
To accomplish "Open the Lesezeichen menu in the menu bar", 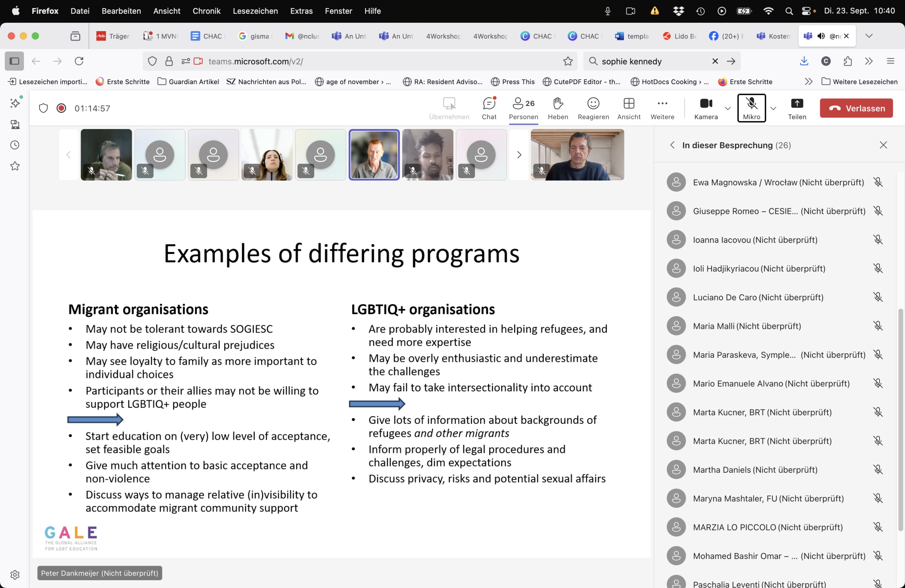I will (x=255, y=11).
